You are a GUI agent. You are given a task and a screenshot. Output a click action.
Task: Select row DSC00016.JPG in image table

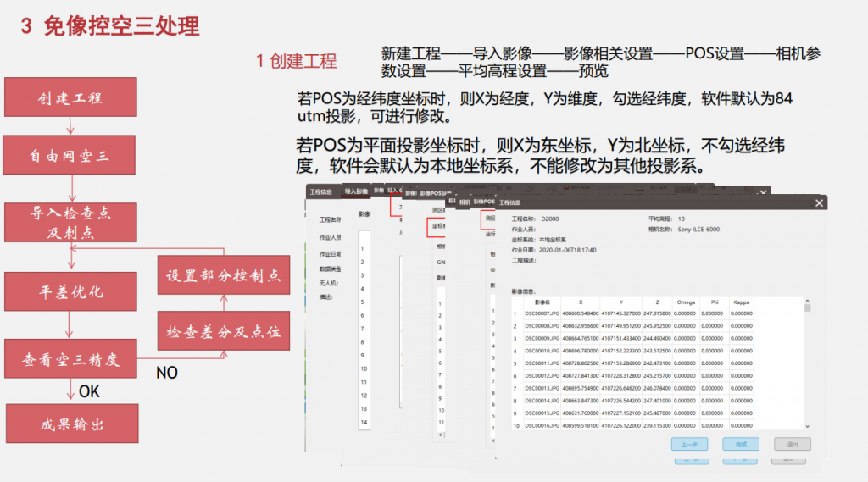coord(632,425)
